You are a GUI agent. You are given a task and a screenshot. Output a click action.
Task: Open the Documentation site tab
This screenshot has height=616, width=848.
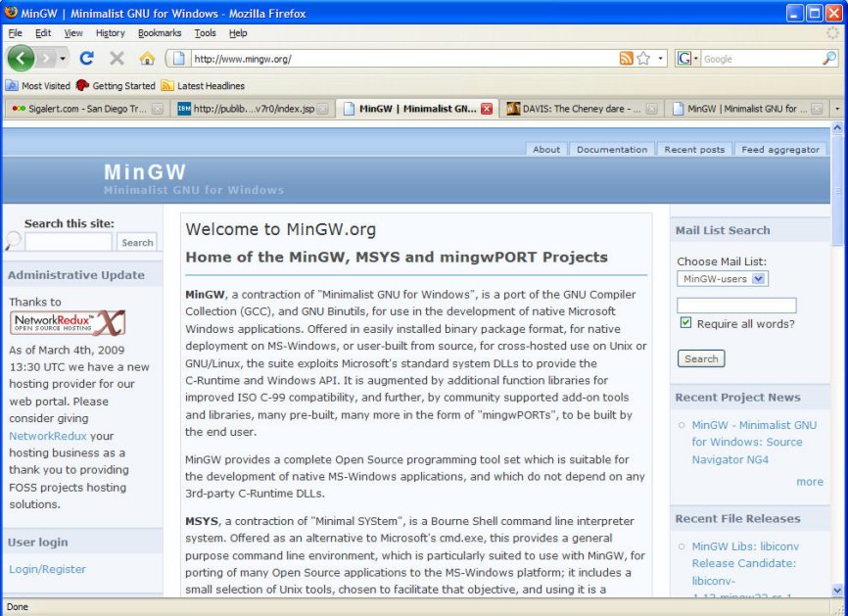tap(612, 150)
